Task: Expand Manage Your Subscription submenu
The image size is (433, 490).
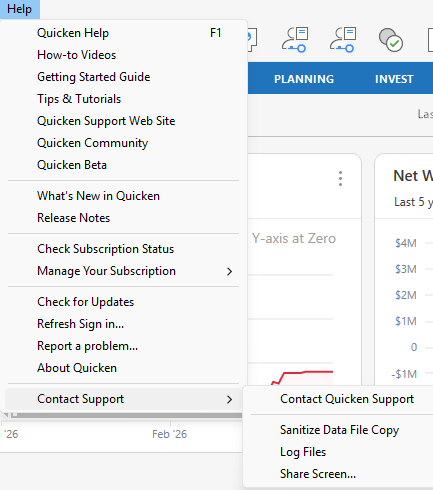Action: click(123, 271)
